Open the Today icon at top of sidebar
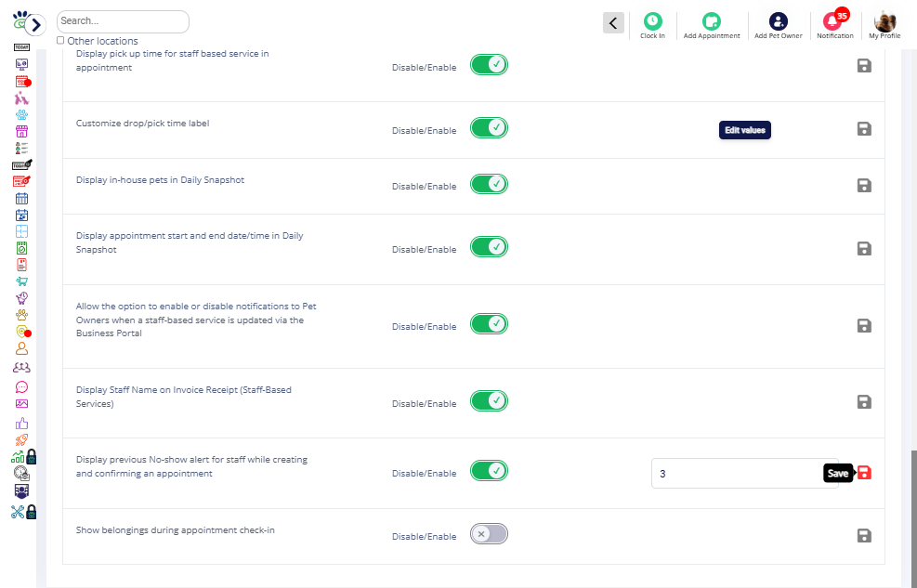This screenshot has height=588, width=917. (21, 47)
